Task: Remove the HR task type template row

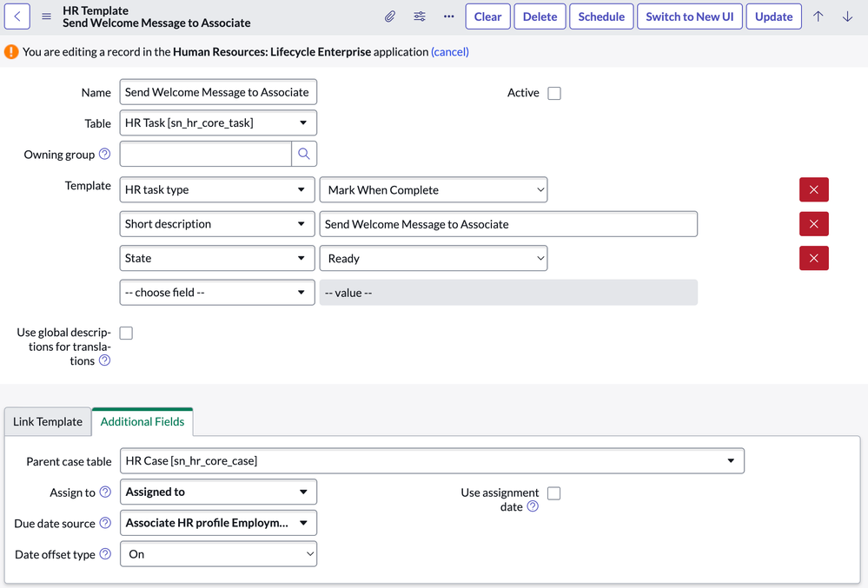Action: (x=814, y=189)
